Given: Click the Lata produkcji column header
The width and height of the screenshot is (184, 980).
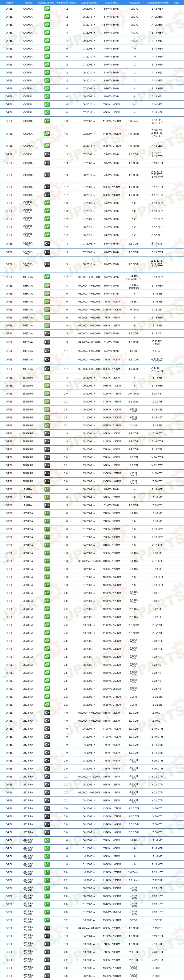Looking at the screenshot, I should pyautogui.click(x=89, y=2).
